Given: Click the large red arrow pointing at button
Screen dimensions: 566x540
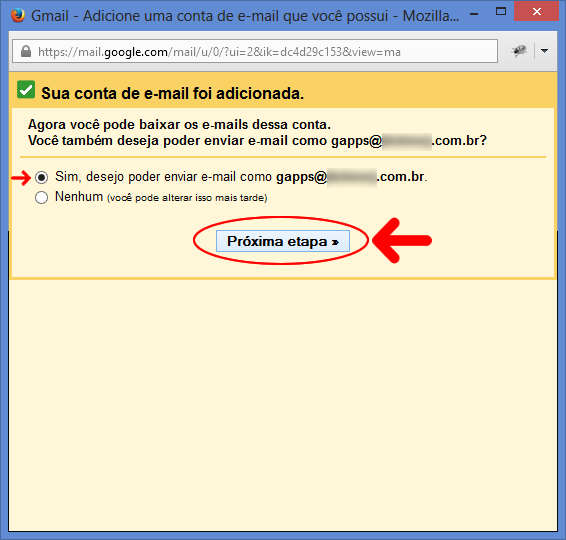Looking at the screenshot, I should [x=402, y=240].
